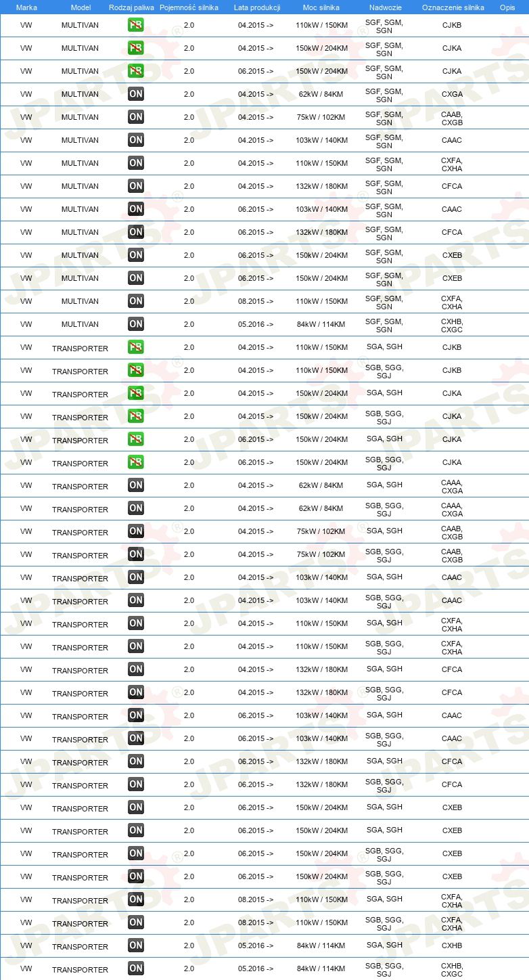Image resolution: width=529 pixels, height=980 pixels.
Task: Click 'SGA, SGH' in Transporter 75kW row
Action: 384,531
